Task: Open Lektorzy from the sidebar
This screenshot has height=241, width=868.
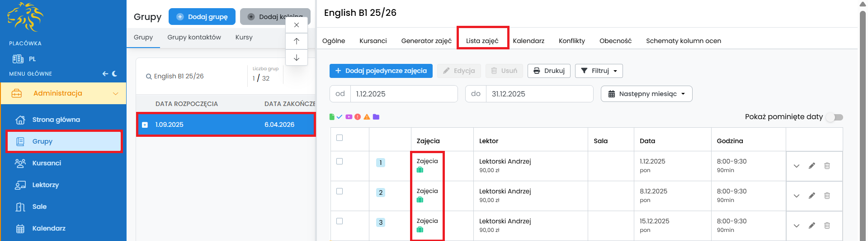Action: pyautogui.click(x=45, y=185)
